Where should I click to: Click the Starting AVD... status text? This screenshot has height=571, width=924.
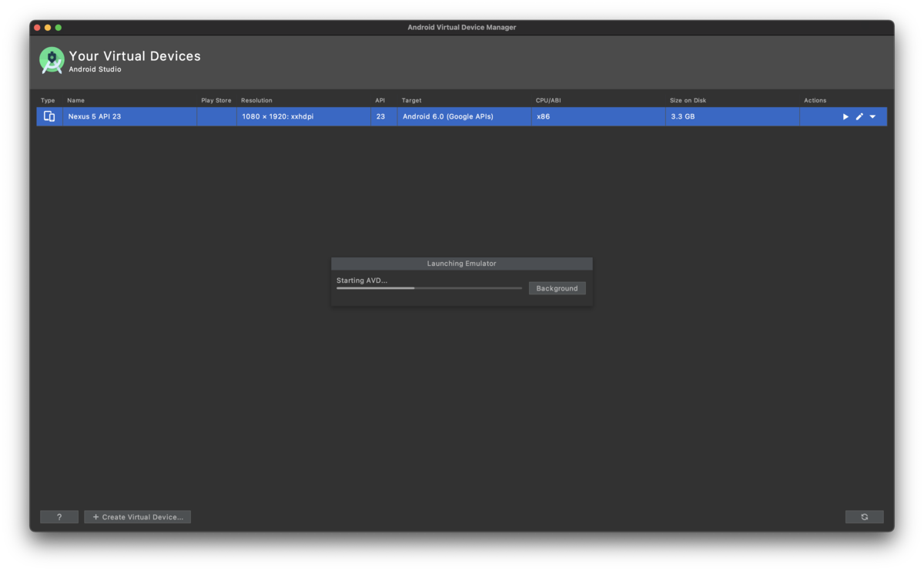[x=362, y=280]
